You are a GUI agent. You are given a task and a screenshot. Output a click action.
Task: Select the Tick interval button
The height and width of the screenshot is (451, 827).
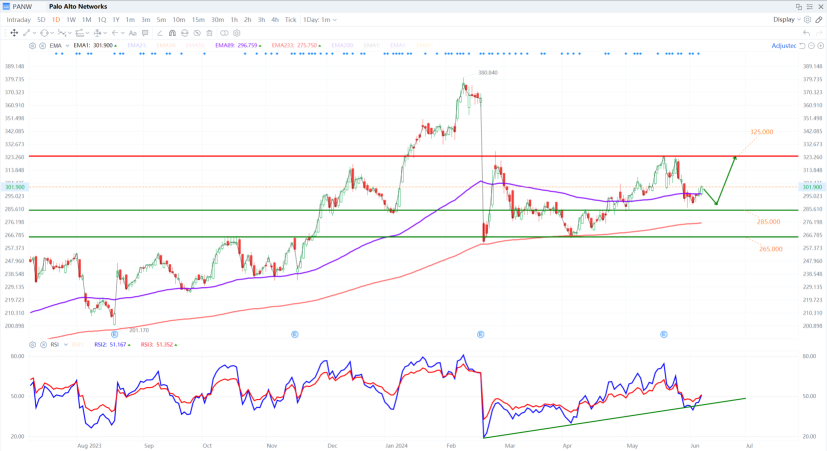pos(291,20)
